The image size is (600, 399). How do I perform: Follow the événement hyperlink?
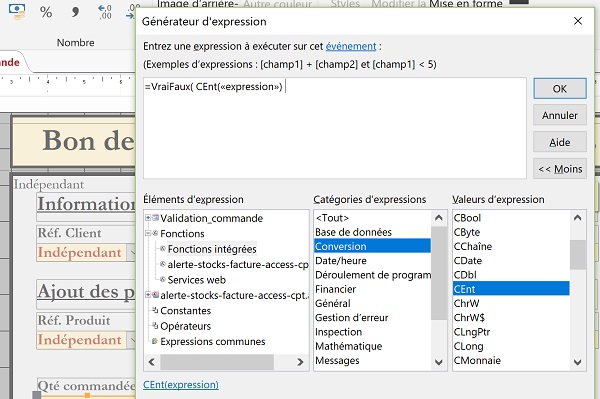[x=351, y=46]
